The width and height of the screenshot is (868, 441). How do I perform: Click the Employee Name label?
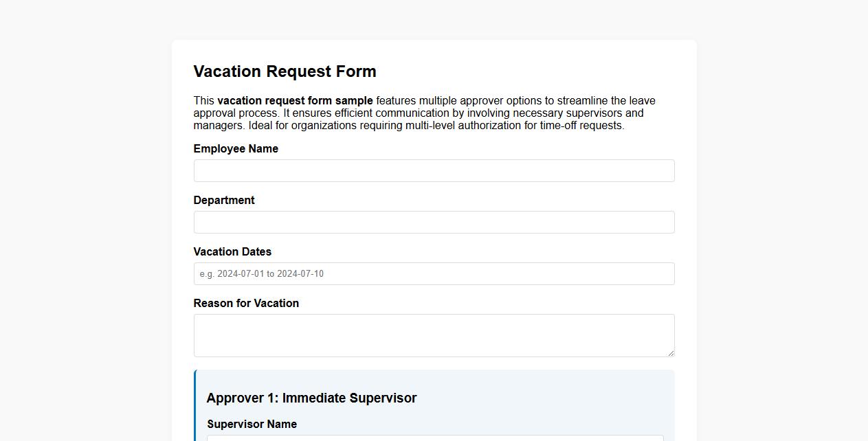[x=236, y=148]
